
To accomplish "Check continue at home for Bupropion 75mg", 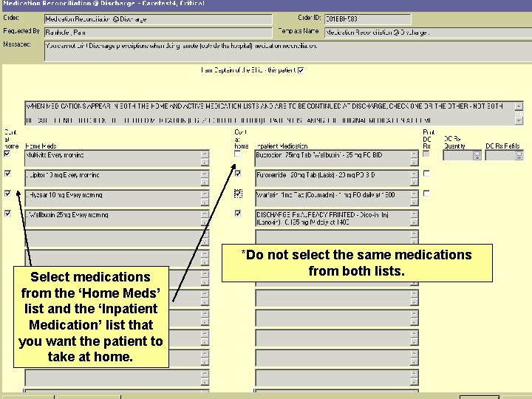I will (237, 154).
